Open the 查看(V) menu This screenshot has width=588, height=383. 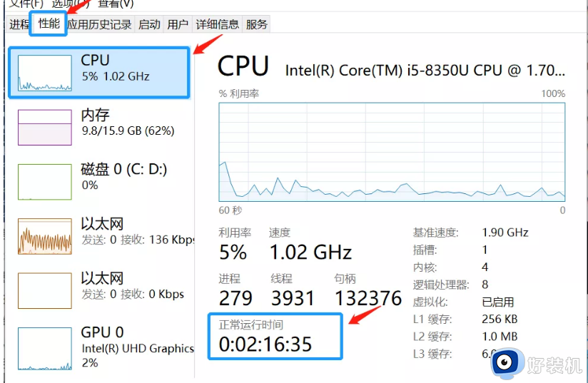pyautogui.click(x=117, y=4)
